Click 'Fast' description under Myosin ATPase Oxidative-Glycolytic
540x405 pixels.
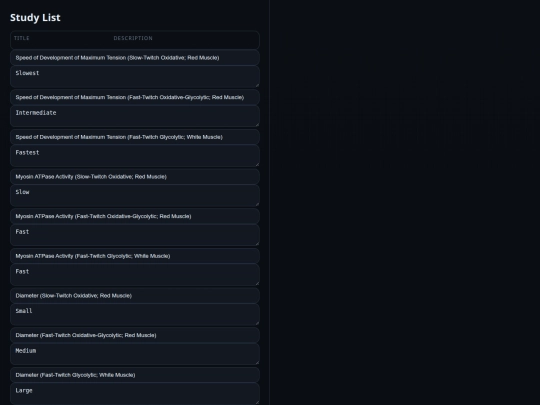135,235
